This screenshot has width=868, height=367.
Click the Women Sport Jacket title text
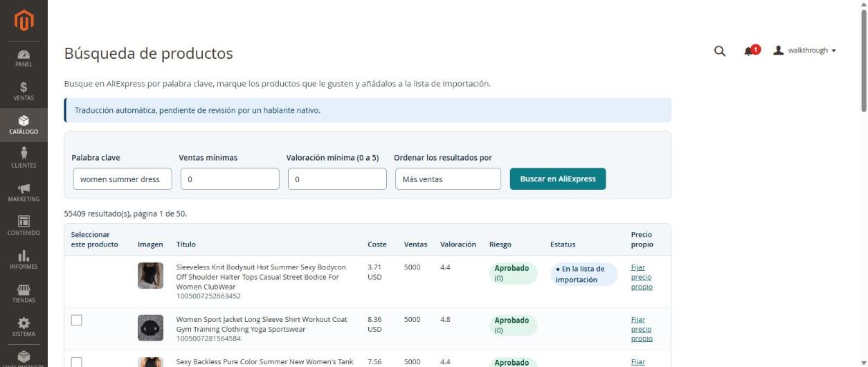(262, 324)
